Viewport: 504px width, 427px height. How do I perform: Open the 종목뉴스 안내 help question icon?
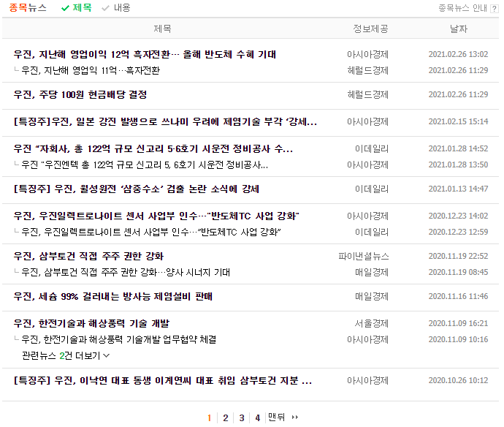point(494,9)
